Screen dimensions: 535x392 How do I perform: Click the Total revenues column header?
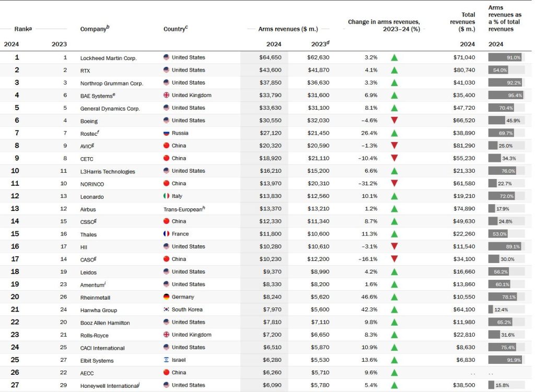[x=462, y=22]
